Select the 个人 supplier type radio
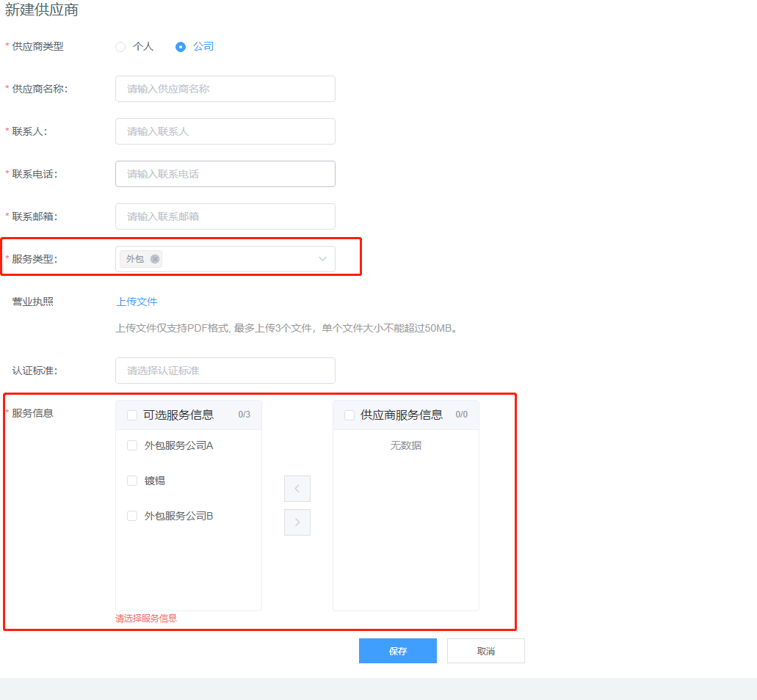The image size is (757, 700). pyautogui.click(x=120, y=47)
